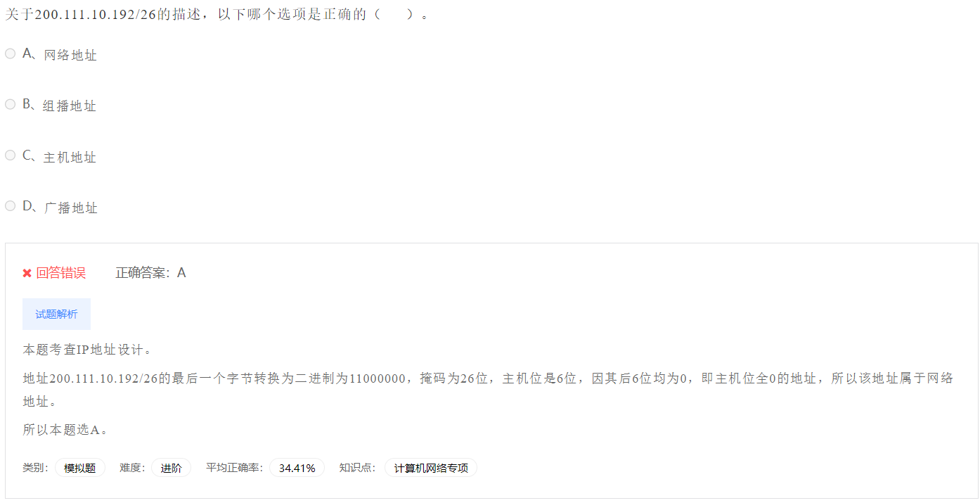Viewport: 980px width, 503px height.
Task: Choose answer text 广播地址
Action: click(70, 208)
